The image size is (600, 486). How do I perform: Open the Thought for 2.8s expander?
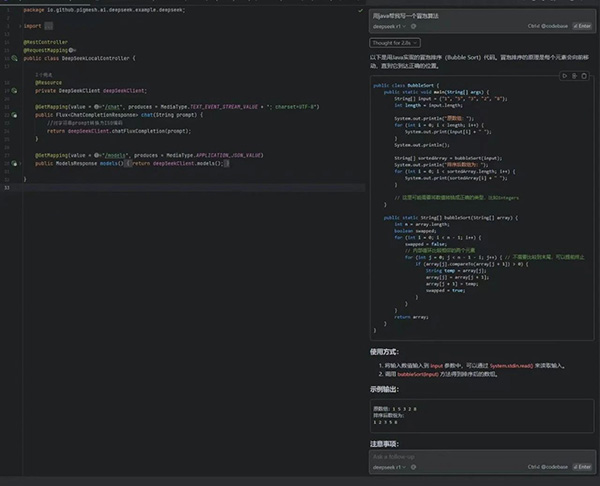pos(395,43)
